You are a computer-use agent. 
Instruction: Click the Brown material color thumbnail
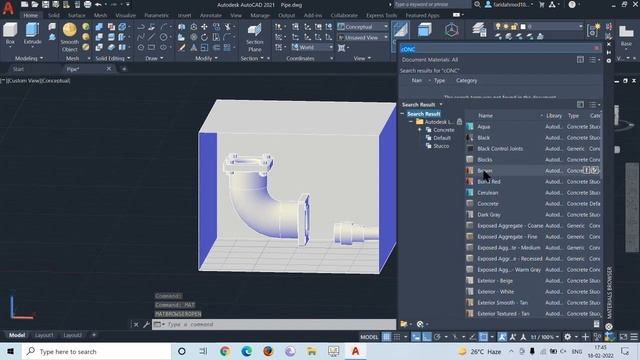coord(470,171)
